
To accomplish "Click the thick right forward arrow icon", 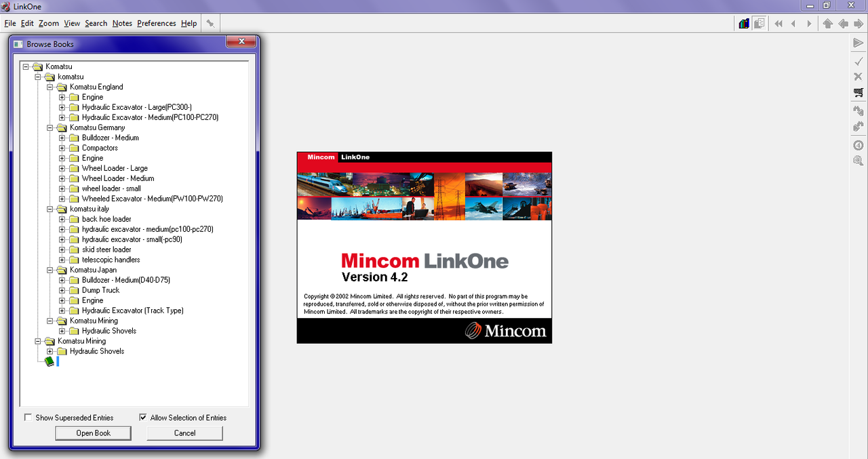I will (858, 24).
